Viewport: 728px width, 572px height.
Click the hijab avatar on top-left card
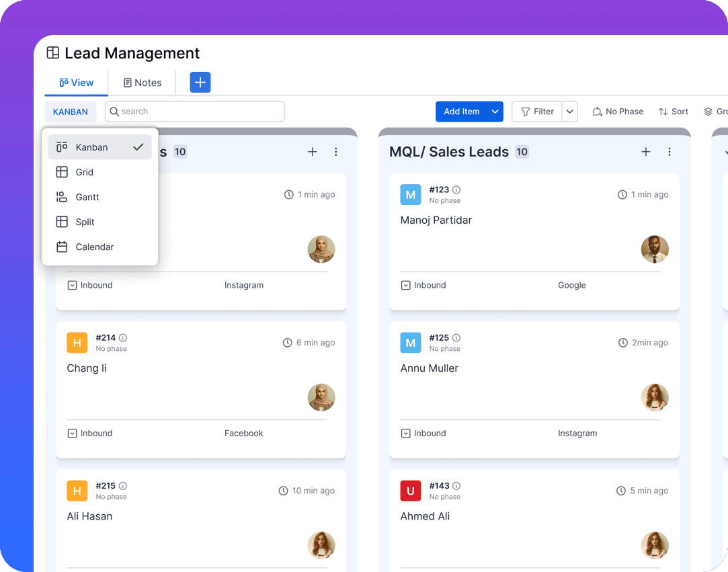point(321,249)
